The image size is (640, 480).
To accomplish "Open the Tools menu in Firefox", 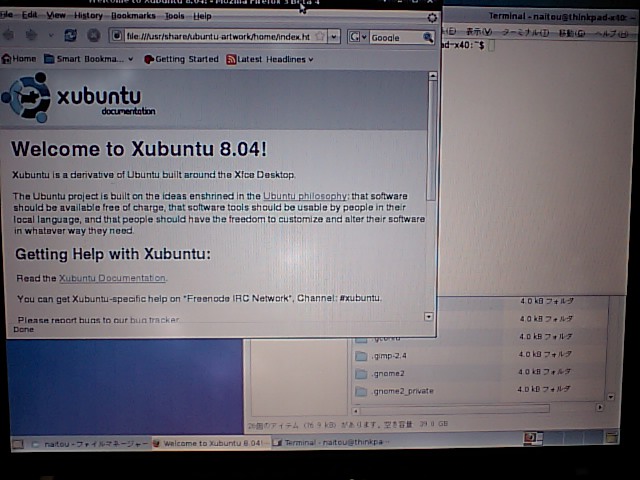I will point(174,16).
